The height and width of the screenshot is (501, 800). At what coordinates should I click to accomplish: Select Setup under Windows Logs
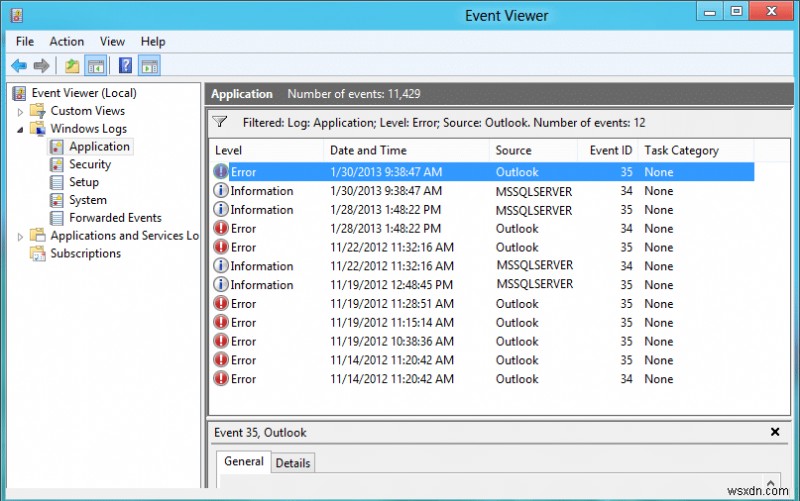[x=84, y=182]
